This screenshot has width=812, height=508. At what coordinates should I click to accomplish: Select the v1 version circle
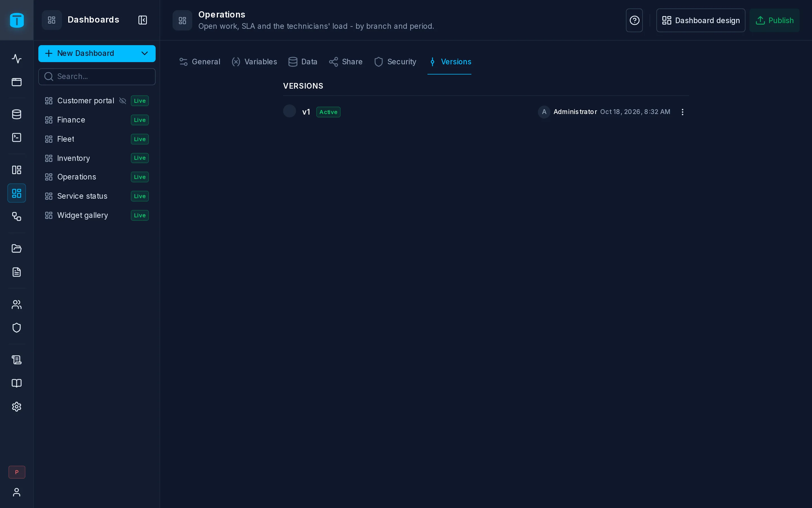pyautogui.click(x=290, y=111)
